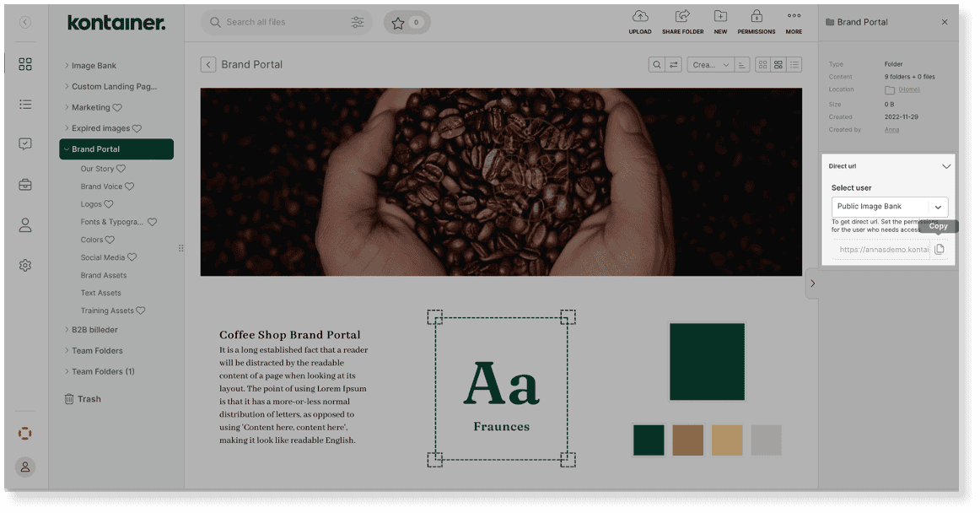The image size is (980, 513).
Task: Select Brand Voice in the folder tree
Action: coord(101,186)
